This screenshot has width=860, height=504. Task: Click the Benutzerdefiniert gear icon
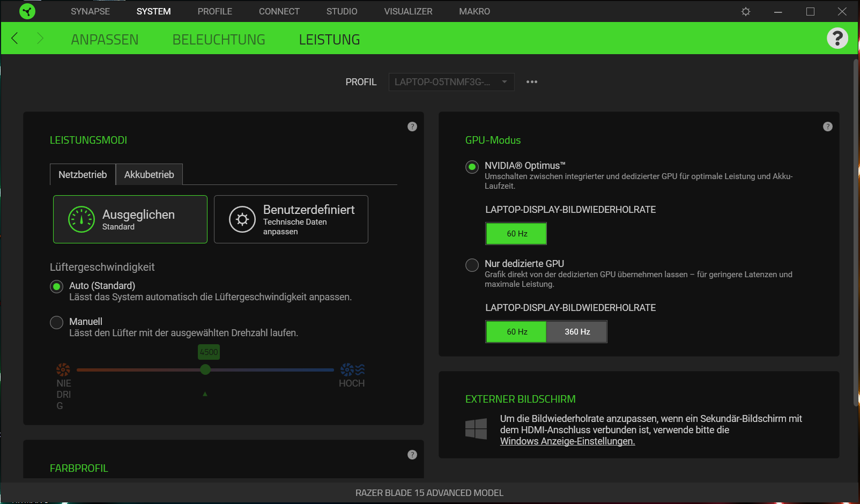tap(242, 219)
